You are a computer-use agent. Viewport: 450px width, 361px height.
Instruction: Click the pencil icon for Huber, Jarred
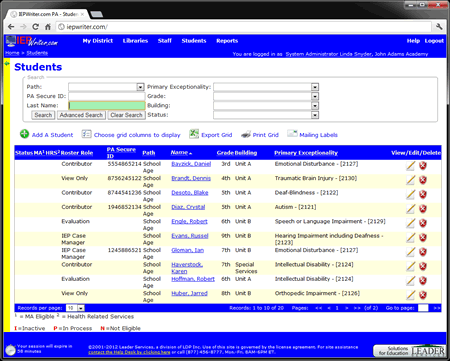pos(411,295)
